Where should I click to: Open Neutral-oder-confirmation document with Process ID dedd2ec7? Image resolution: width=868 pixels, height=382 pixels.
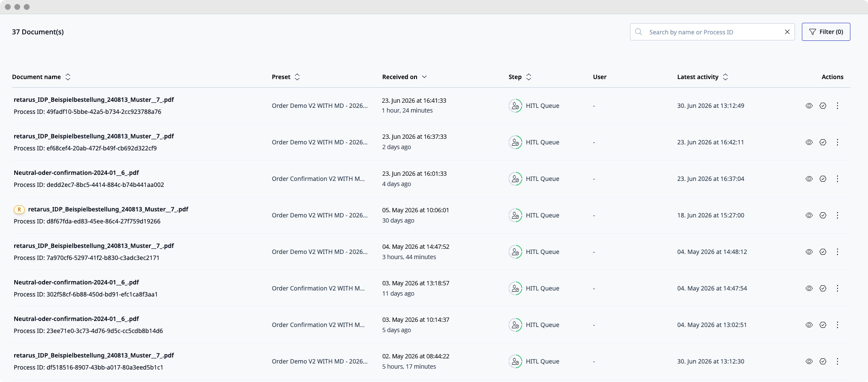point(76,173)
